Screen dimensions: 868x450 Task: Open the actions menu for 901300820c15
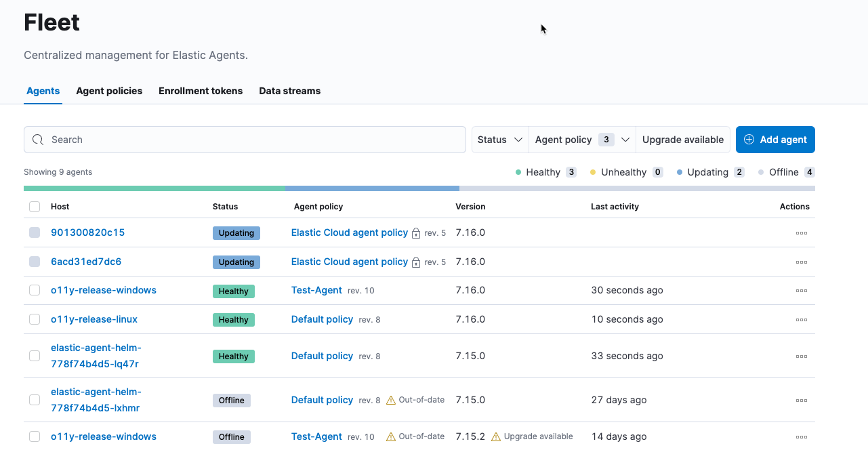click(x=802, y=232)
